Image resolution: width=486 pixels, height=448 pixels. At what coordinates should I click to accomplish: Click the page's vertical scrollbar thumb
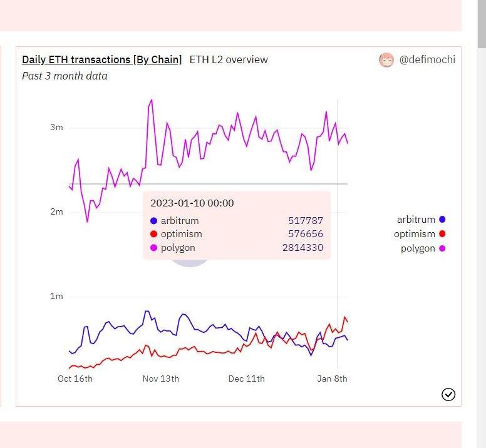(481, 24)
